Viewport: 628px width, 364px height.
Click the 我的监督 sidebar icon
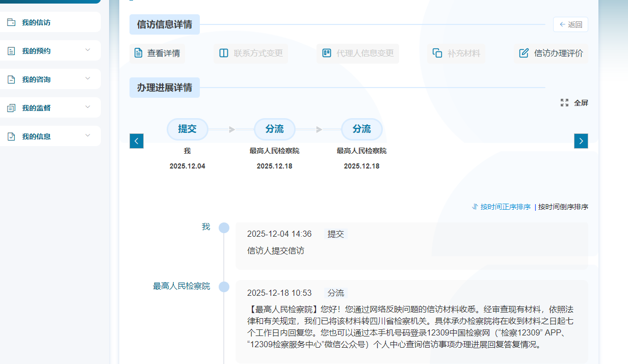click(x=11, y=108)
